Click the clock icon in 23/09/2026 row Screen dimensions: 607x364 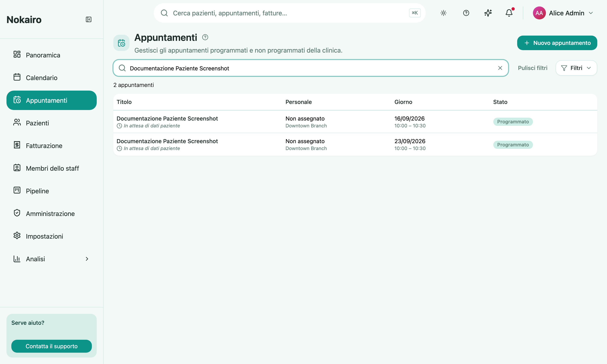119,148
